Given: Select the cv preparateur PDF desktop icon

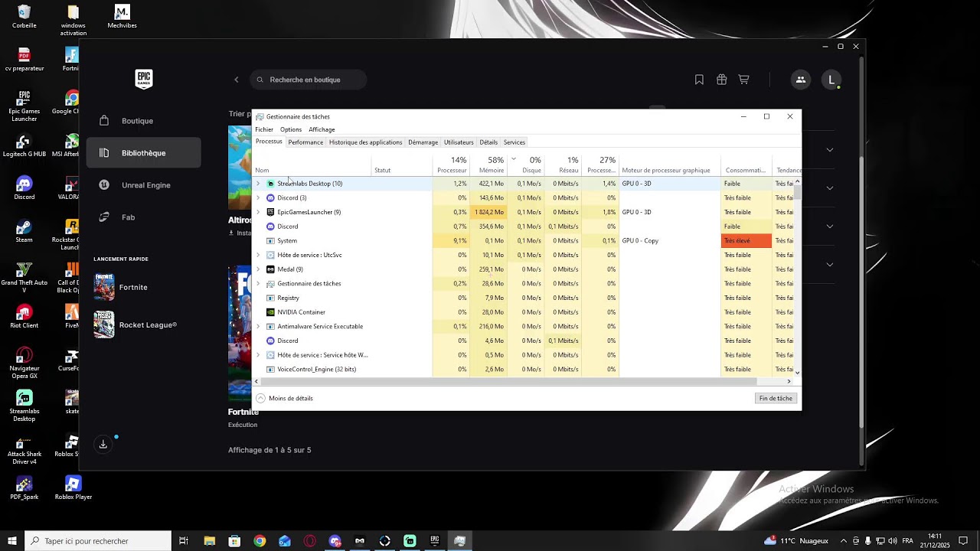Looking at the screenshot, I should (24, 60).
